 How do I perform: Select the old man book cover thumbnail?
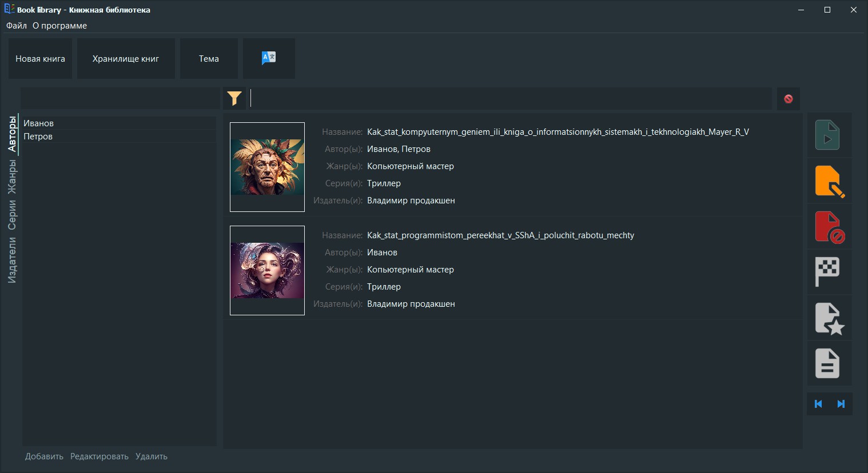coord(267,167)
